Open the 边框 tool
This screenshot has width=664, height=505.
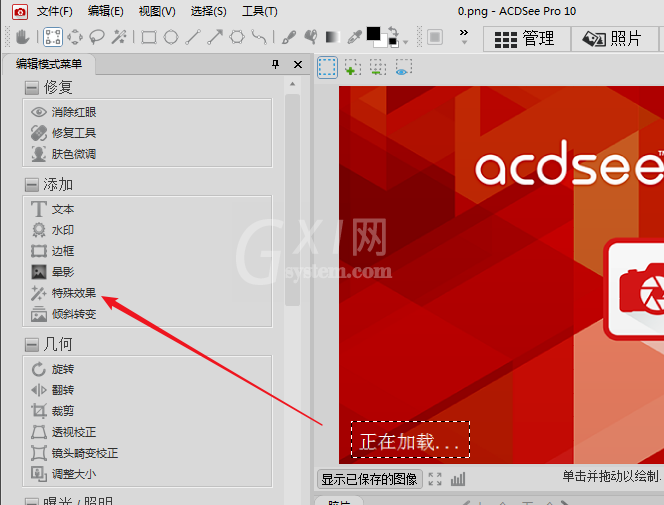coord(52,251)
